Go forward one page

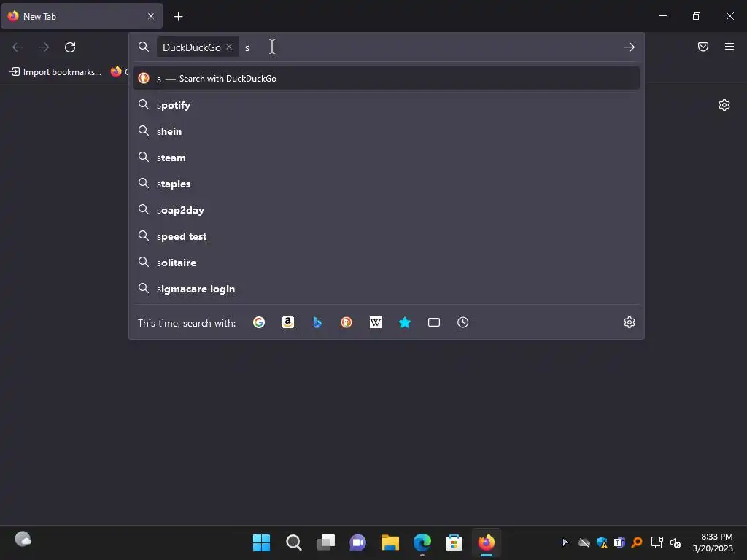coord(44,47)
